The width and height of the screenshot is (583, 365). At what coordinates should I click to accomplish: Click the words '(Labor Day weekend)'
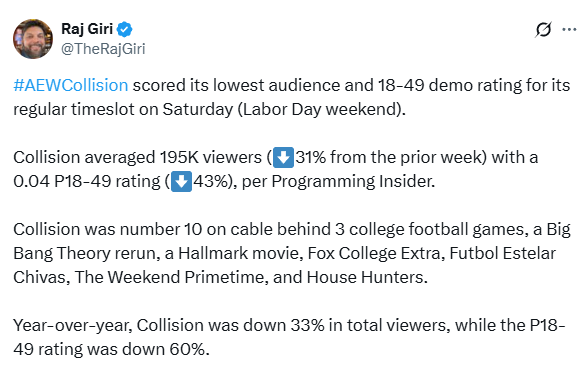pos(322,109)
